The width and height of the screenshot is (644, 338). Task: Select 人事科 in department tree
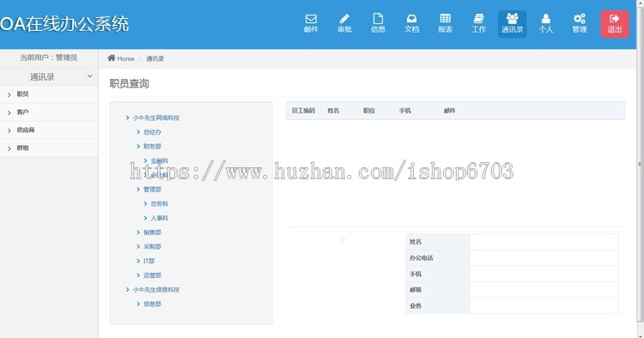160,218
